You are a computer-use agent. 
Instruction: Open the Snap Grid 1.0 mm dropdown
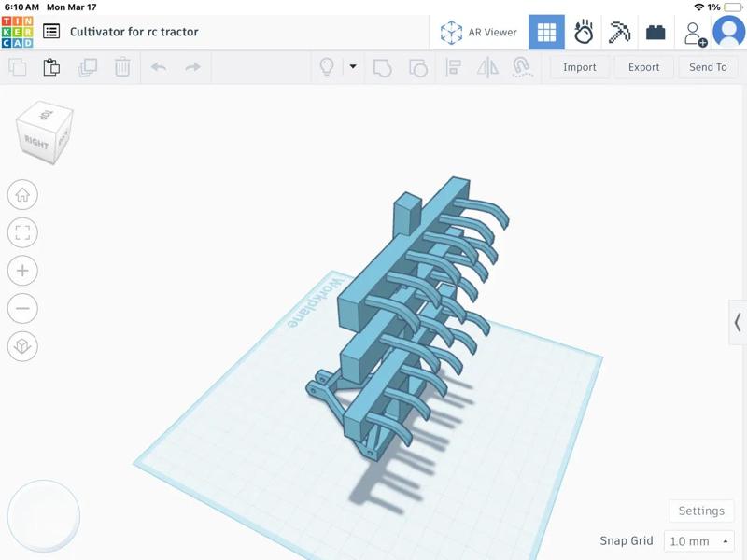697,540
